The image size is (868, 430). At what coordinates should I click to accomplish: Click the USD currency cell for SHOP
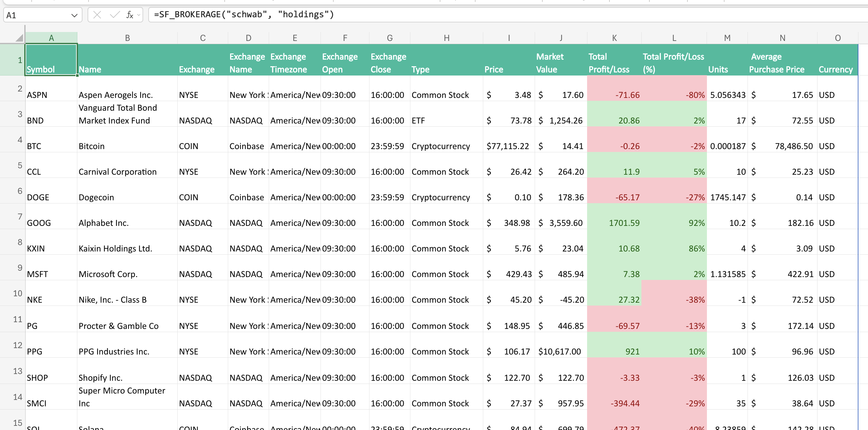coord(838,371)
